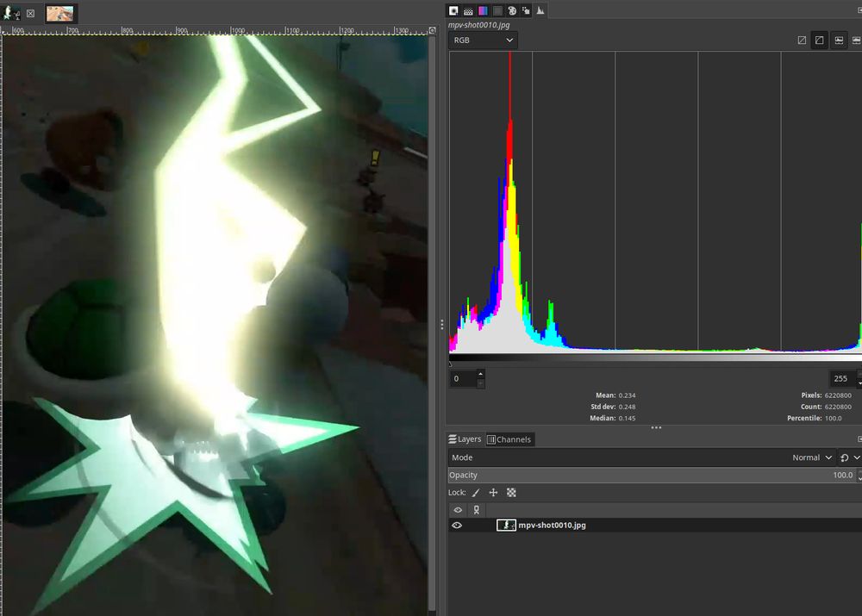Adjust the layer Opacity slider
The image size is (862, 616).
[x=652, y=475]
